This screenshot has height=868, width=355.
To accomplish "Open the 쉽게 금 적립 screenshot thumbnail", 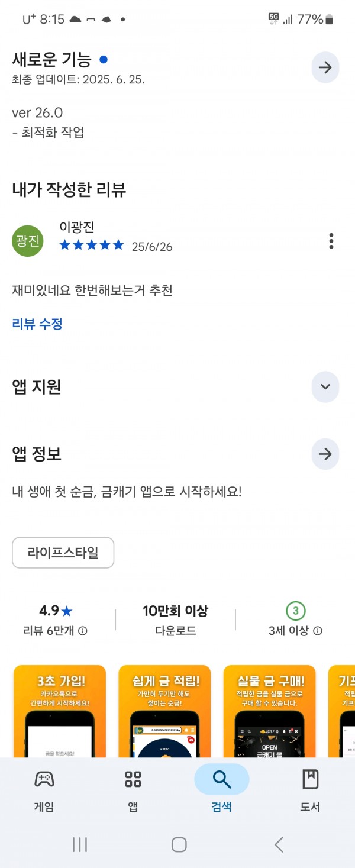I will (x=164, y=711).
